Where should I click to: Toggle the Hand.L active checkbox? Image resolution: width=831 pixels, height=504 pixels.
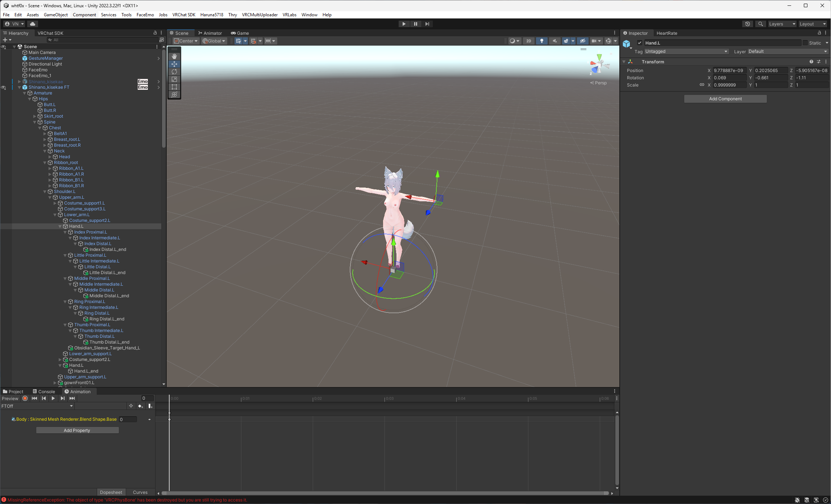[x=640, y=43]
